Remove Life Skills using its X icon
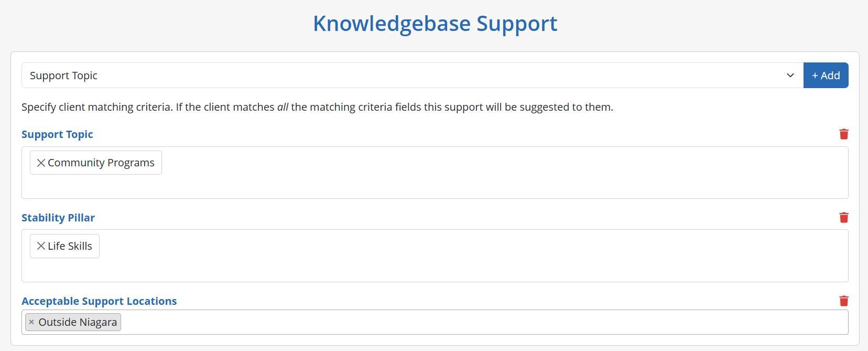The image size is (868, 351). coord(41,246)
